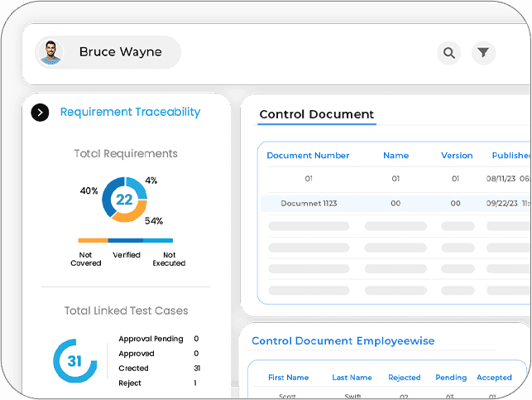Open the filter funnel icon

click(483, 53)
